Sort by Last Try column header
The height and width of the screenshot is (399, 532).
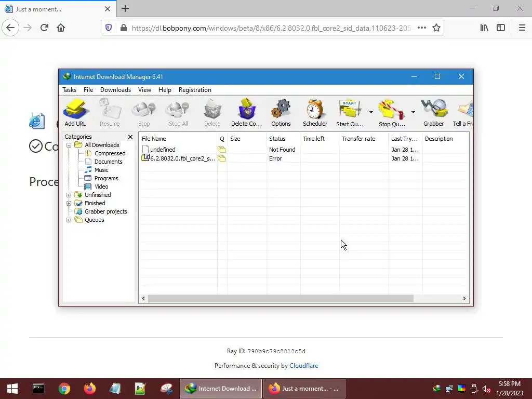pyautogui.click(x=405, y=139)
